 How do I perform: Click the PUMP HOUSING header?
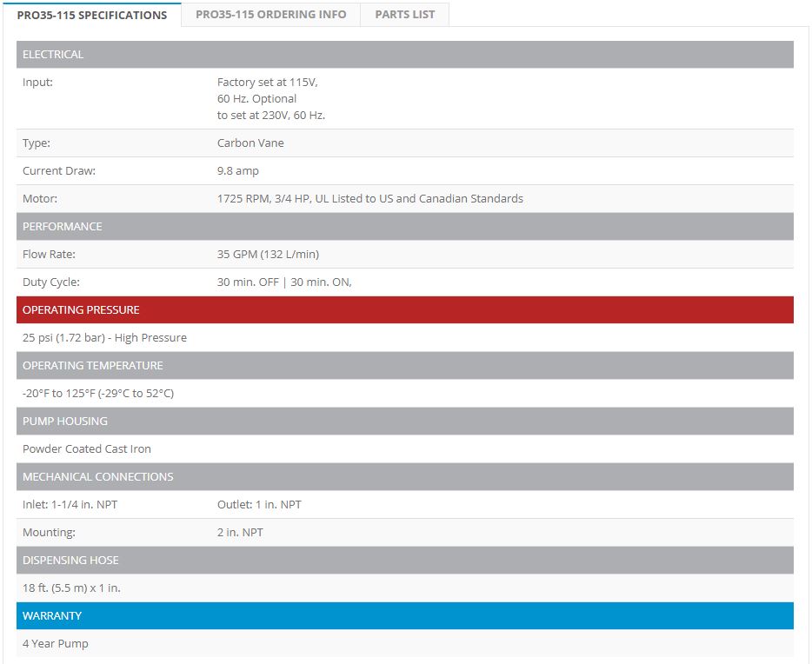coord(405,421)
